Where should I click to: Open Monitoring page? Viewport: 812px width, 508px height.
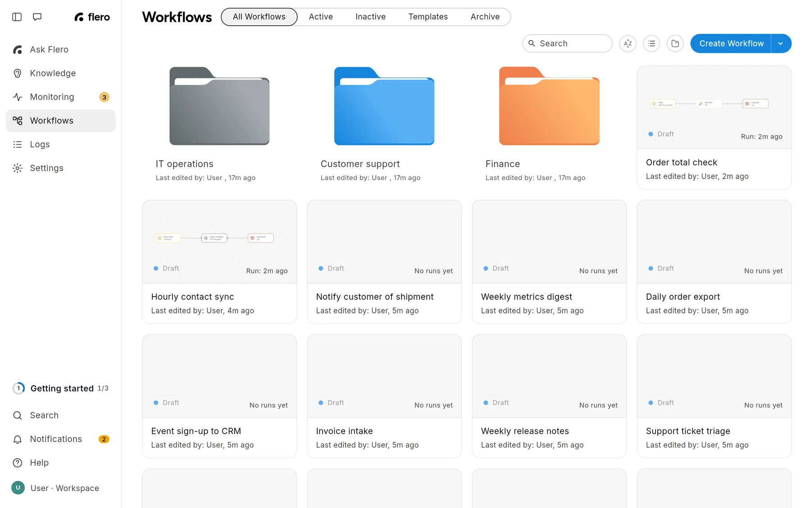[x=60, y=97]
